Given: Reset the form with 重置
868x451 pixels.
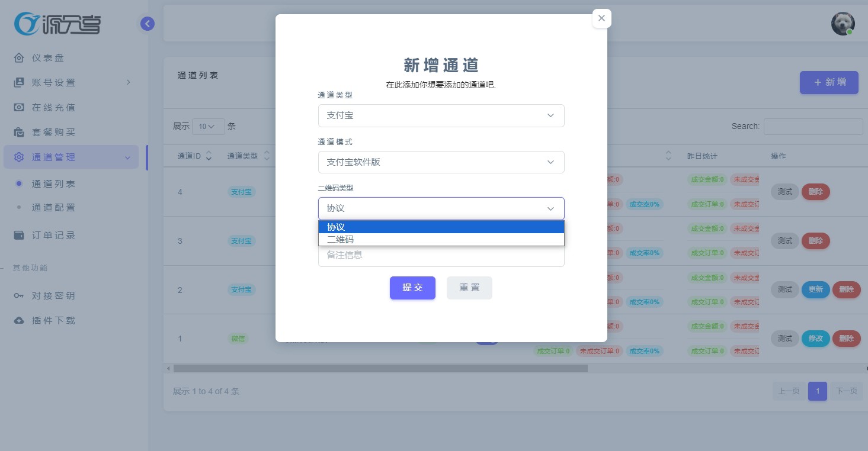Looking at the screenshot, I should [x=469, y=288].
